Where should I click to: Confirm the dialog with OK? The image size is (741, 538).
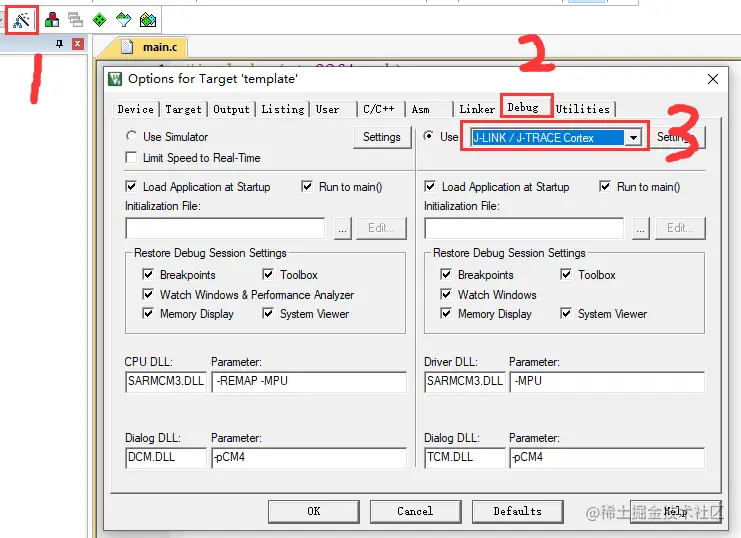314,512
